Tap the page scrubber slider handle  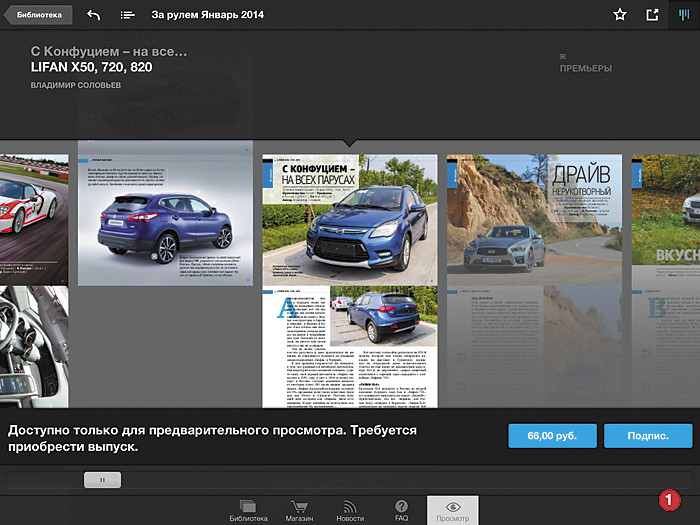click(x=102, y=480)
